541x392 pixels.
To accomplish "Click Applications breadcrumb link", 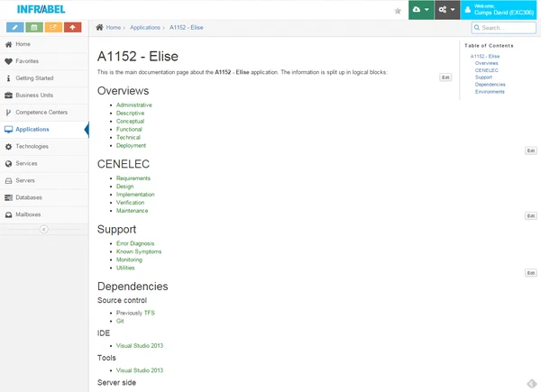I will pyautogui.click(x=145, y=27).
